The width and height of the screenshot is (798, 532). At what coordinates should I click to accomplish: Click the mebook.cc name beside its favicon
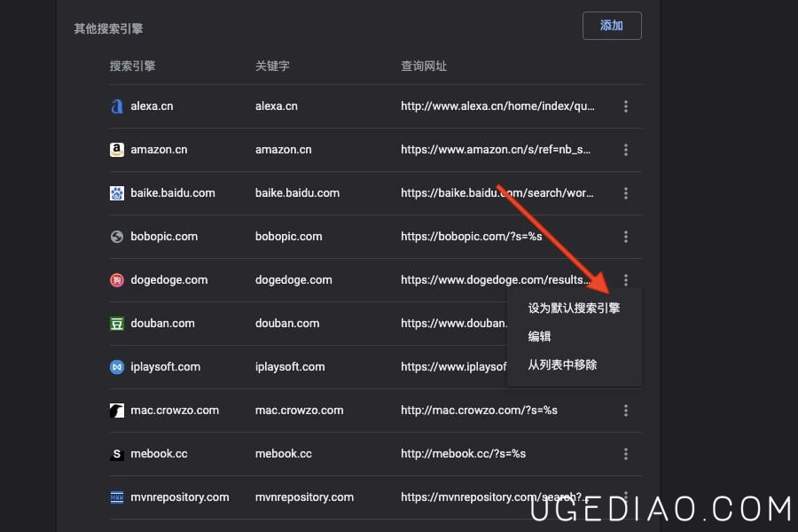[x=159, y=454]
